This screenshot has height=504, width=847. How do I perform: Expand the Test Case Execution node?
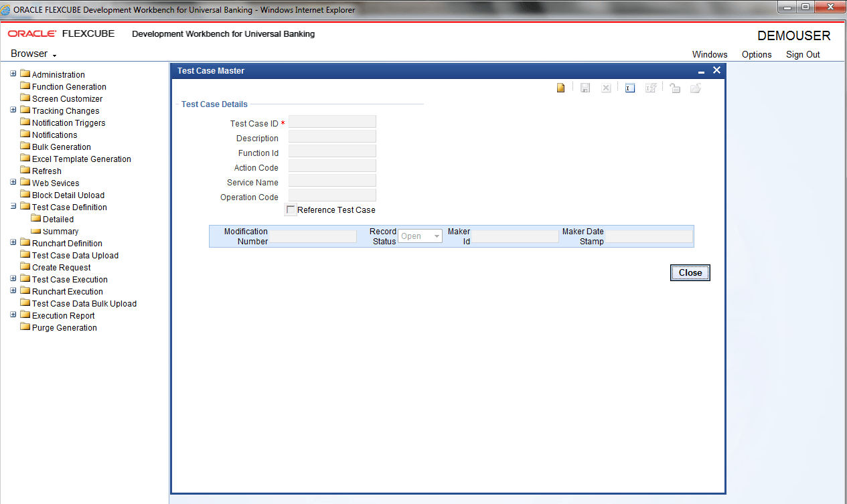pos(13,278)
